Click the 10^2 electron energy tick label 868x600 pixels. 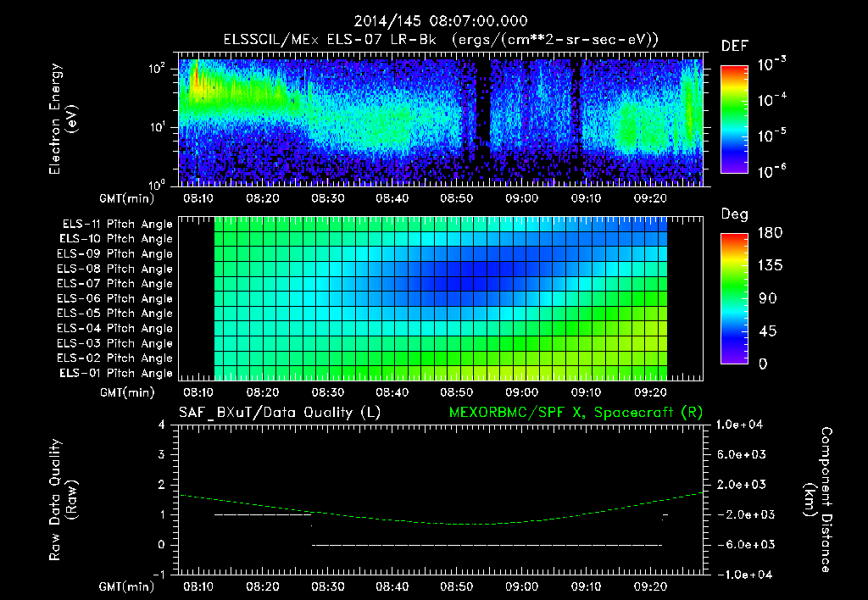157,69
